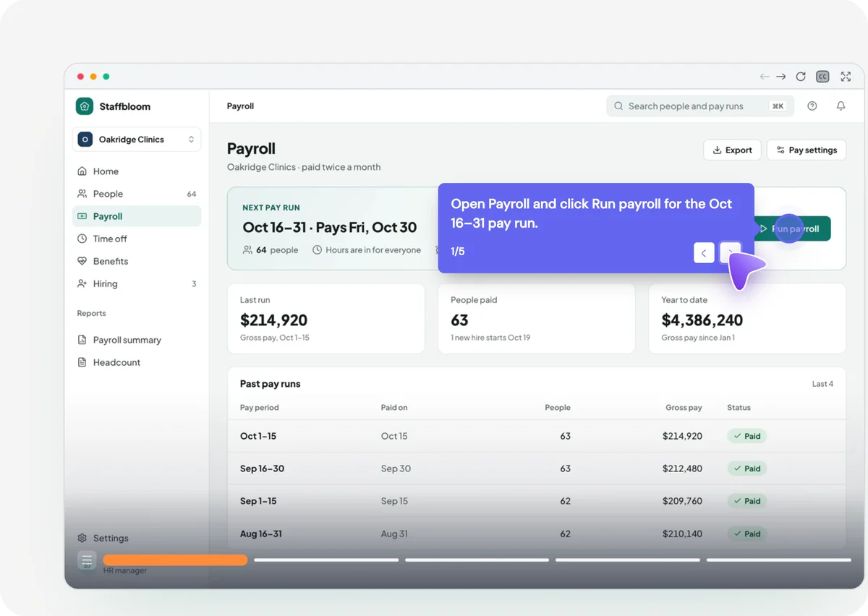Open the help question mark icon
The height and width of the screenshot is (616, 868).
(x=812, y=106)
